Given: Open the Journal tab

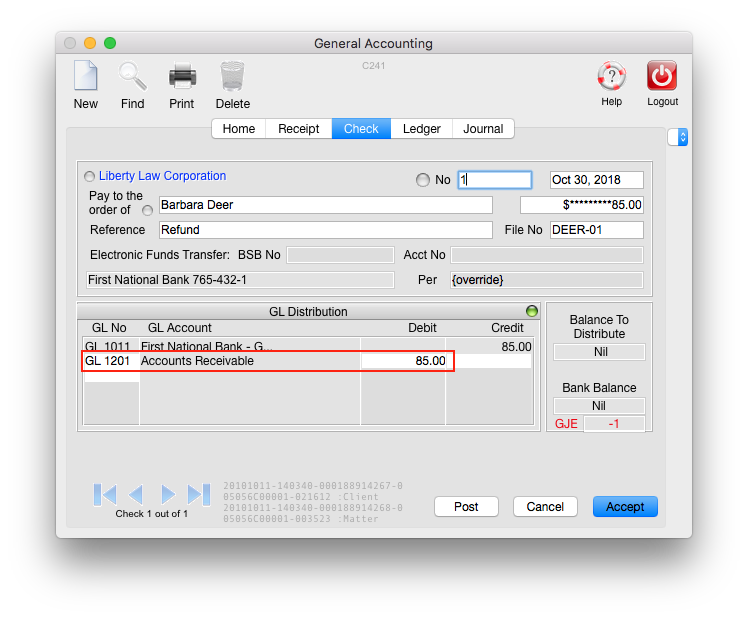Looking at the screenshot, I should (483, 129).
